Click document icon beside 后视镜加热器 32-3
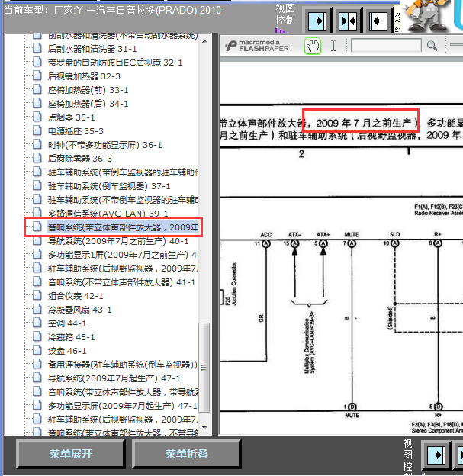 [37, 76]
